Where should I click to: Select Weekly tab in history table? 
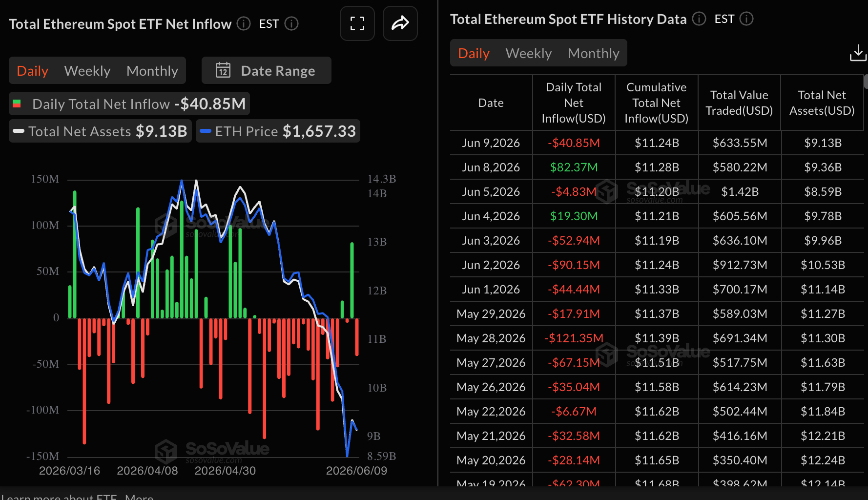point(529,53)
